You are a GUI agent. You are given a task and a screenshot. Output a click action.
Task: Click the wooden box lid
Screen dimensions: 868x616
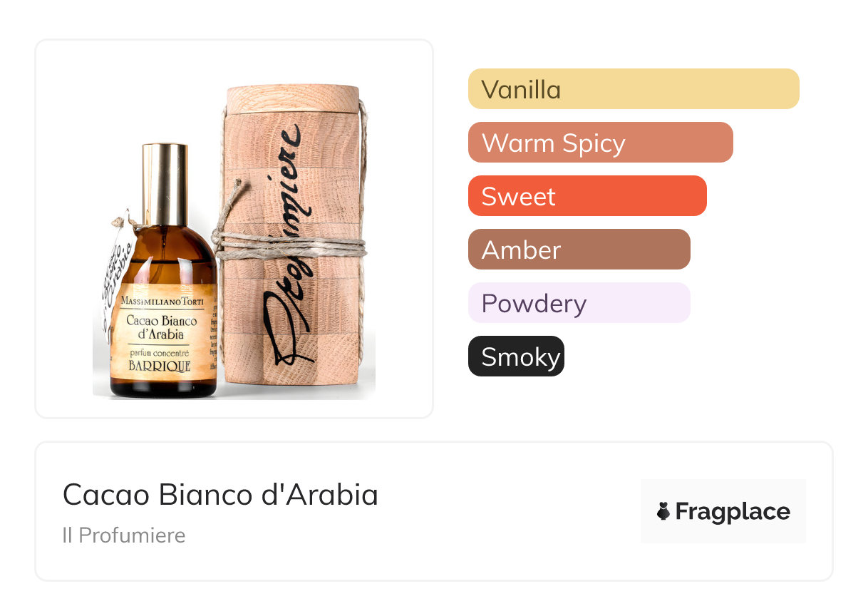click(292, 98)
